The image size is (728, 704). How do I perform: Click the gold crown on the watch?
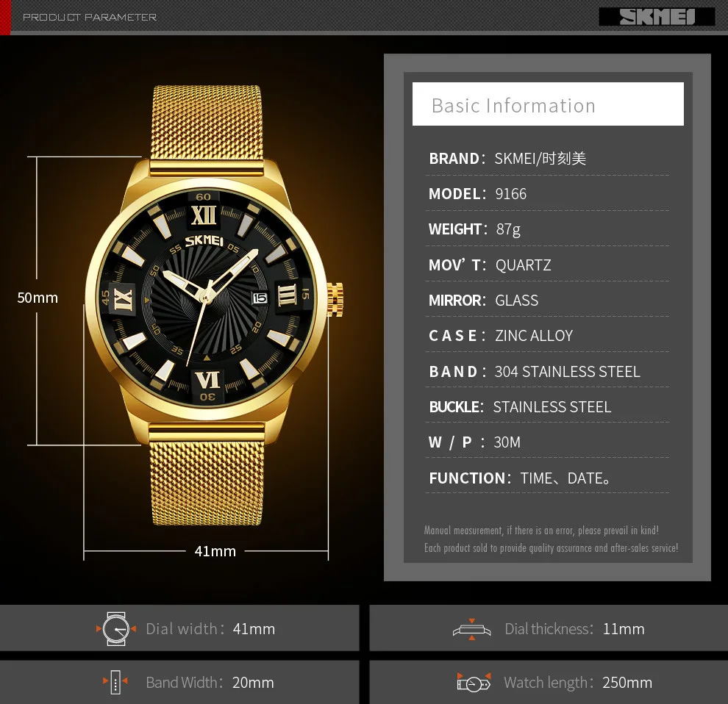(x=335, y=300)
